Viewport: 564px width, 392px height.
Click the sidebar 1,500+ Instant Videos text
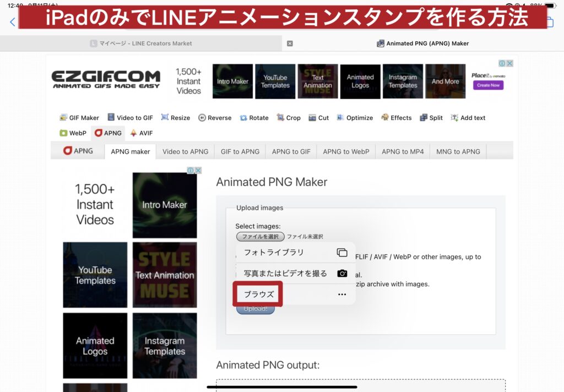pyautogui.click(x=95, y=204)
